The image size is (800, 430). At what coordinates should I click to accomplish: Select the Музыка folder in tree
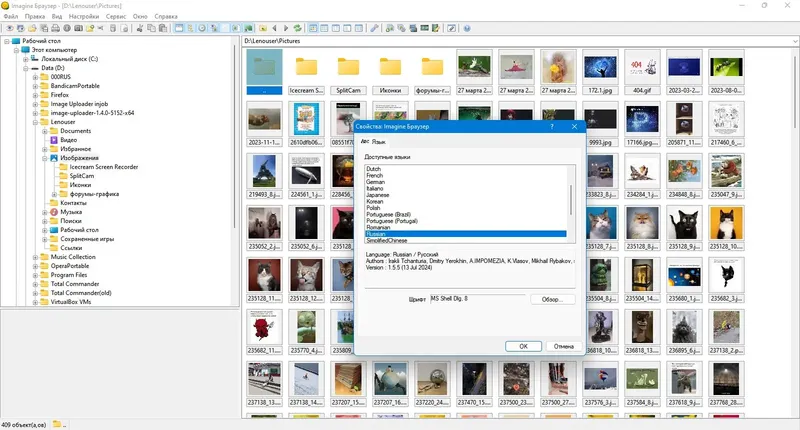[x=71, y=212]
